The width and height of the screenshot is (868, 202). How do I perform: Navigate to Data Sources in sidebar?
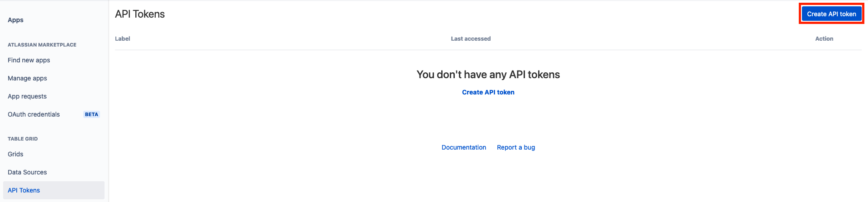pos(27,172)
